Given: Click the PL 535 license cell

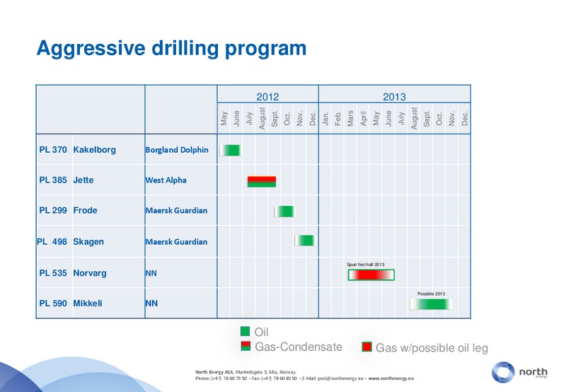Looking at the screenshot, I should pyautogui.click(x=53, y=273).
